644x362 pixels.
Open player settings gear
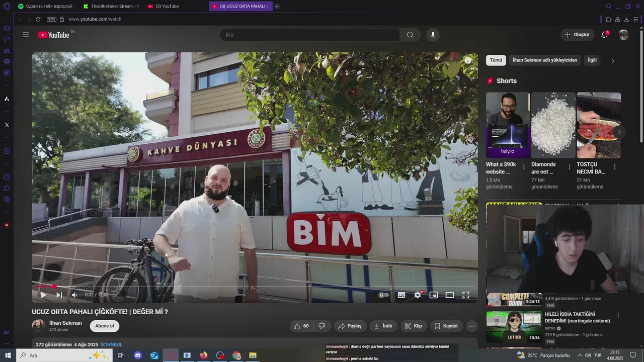(x=418, y=295)
